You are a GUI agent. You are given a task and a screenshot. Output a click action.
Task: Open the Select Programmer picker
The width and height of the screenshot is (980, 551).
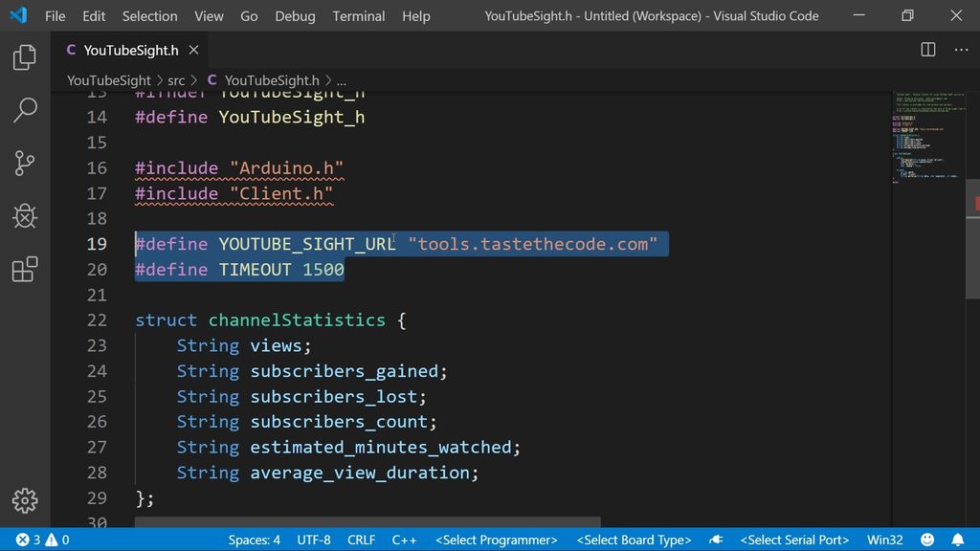tap(495, 540)
